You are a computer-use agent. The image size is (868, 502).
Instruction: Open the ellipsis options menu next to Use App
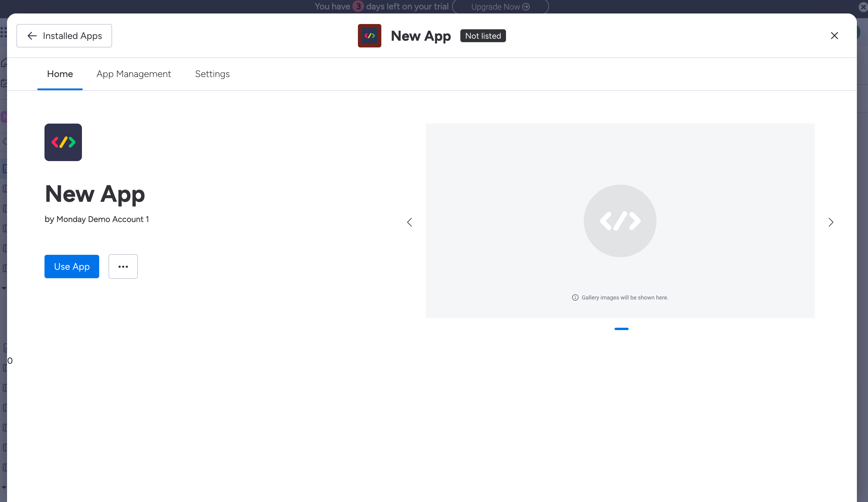[x=123, y=266]
